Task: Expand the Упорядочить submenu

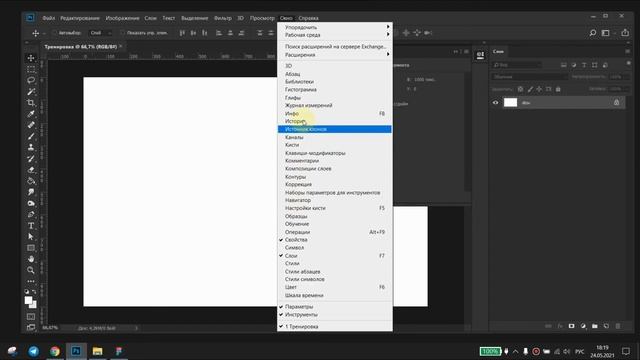Action: pos(335,27)
